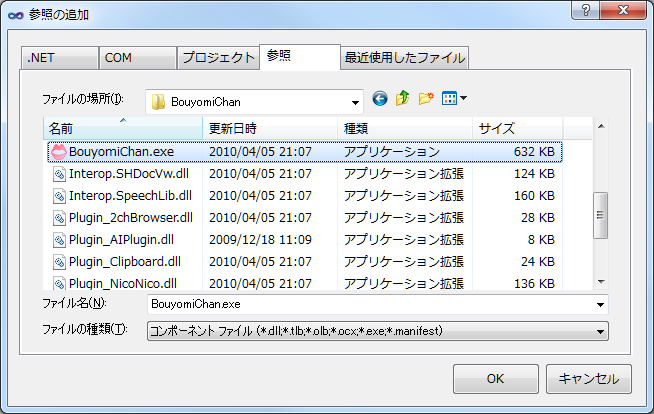Sort by the 更新日時 column header
Viewport: 654px width, 414px height.
pyautogui.click(x=270, y=128)
